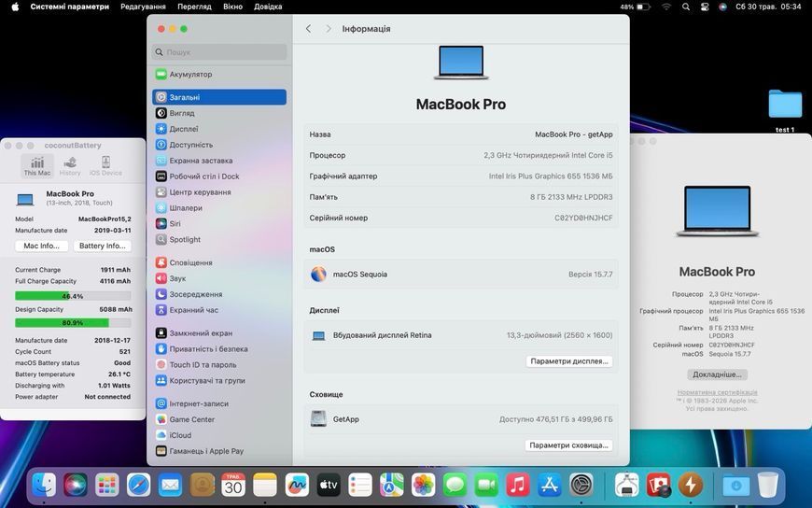This screenshot has height=508, width=812.
Task: Open Дисплеї settings in sidebar
Action: [219, 129]
